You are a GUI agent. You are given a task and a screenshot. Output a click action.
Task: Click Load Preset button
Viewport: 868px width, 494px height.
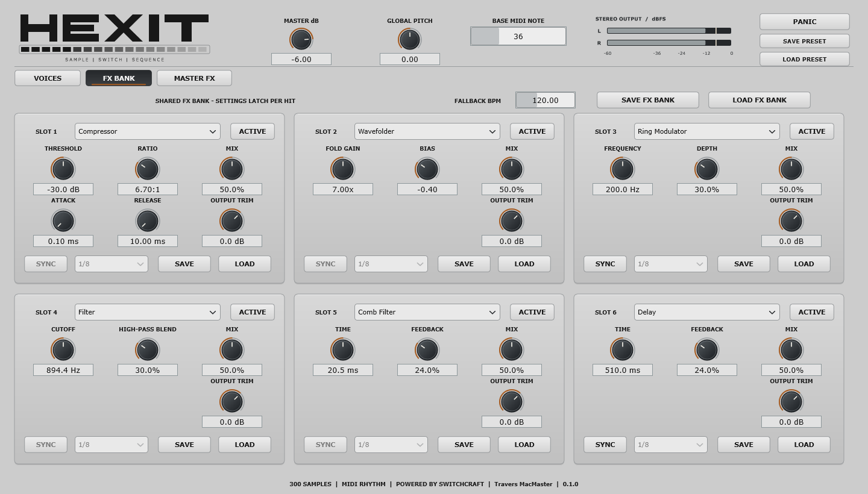click(x=805, y=59)
